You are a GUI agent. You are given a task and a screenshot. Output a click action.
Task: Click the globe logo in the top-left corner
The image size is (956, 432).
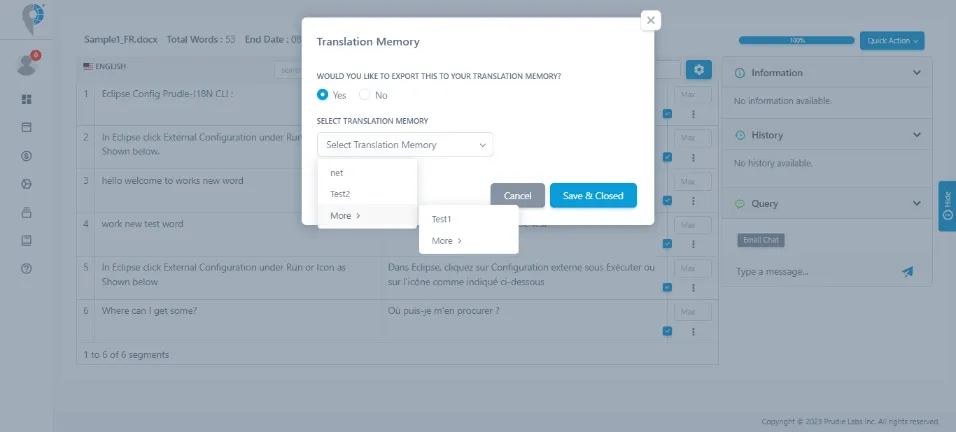[34, 18]
